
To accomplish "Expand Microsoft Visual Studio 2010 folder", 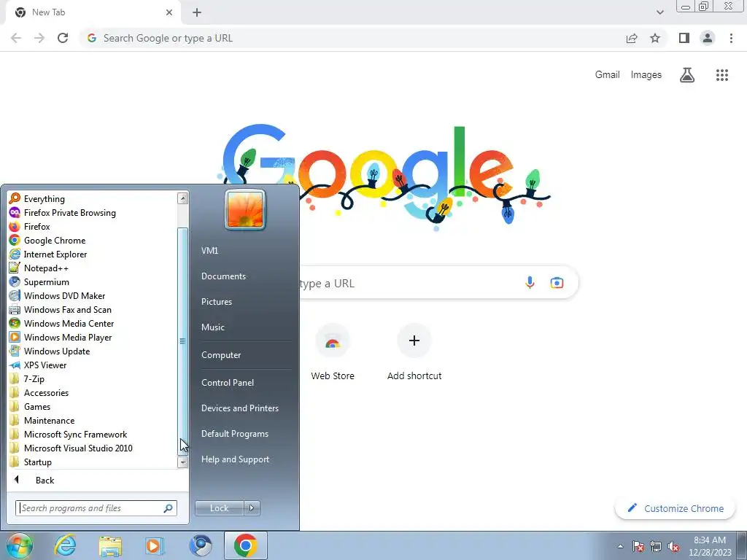I will coord(71,448).
